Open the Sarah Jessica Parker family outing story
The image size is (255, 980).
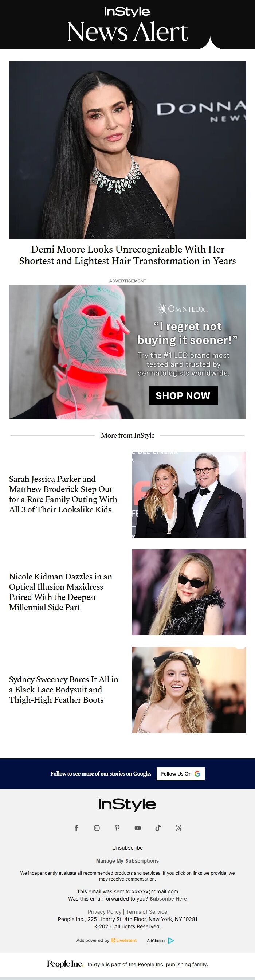pos(63,494)
